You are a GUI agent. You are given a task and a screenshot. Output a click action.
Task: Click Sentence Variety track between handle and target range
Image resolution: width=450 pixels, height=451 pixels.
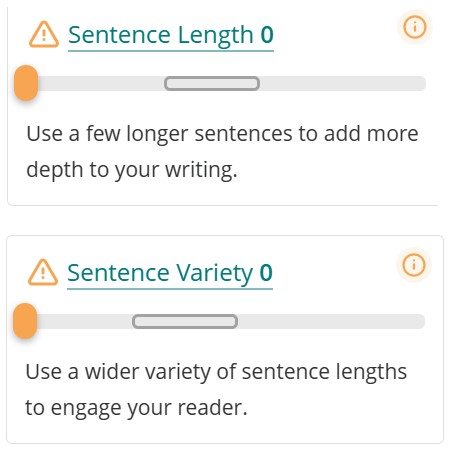click(x=85, y=321)
